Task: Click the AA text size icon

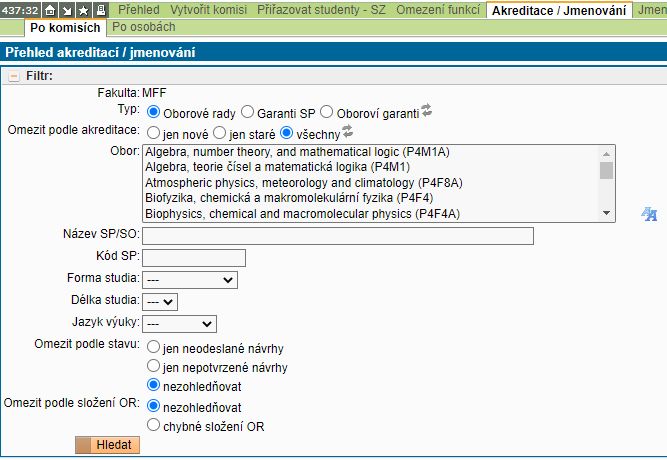Action: (x=649, y=212)
